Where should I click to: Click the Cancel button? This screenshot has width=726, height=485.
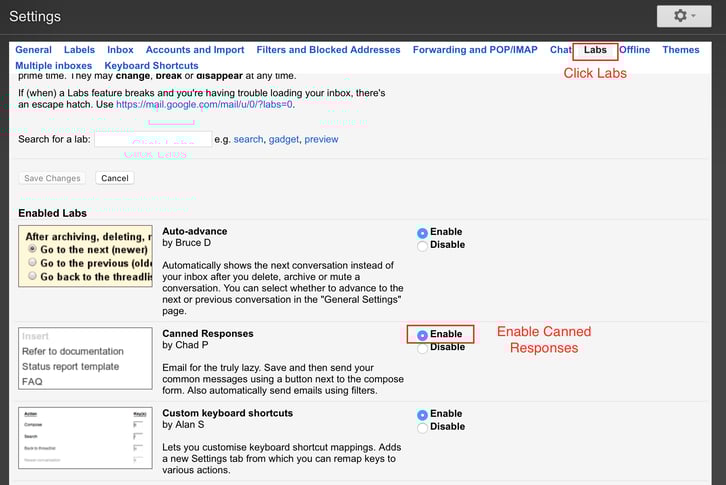(x=115, y=178)
